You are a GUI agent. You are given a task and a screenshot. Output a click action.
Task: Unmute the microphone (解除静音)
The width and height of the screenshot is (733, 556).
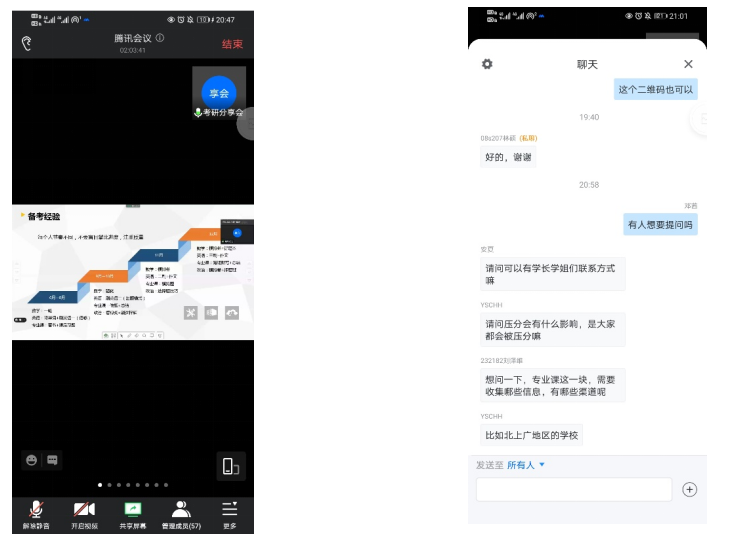tap(36, 513)
